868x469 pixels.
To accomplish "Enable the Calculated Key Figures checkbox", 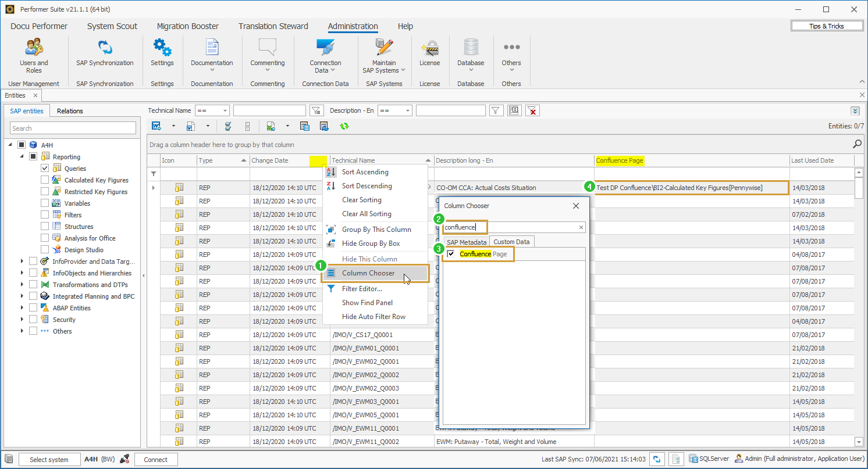I will (x=45, y=180).
